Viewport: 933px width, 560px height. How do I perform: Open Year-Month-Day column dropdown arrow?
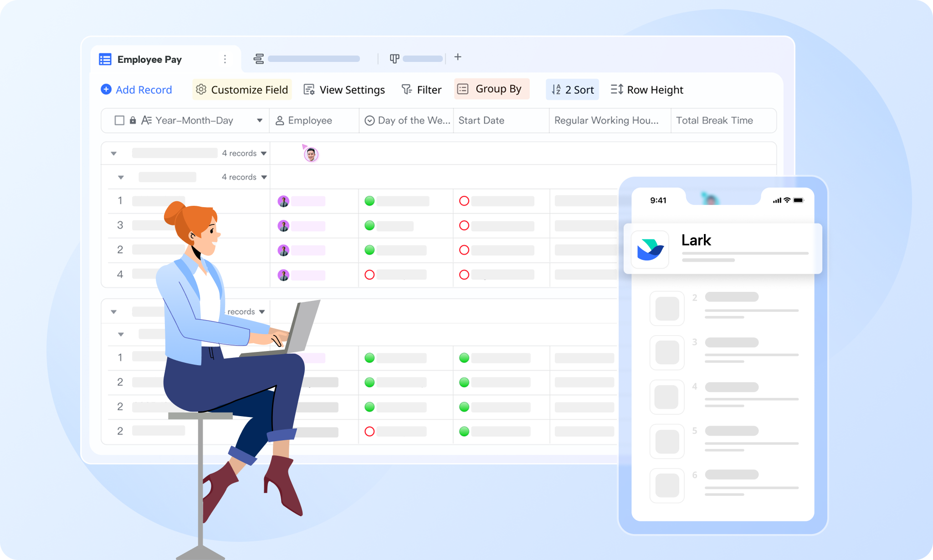click(x=260, y=120)
